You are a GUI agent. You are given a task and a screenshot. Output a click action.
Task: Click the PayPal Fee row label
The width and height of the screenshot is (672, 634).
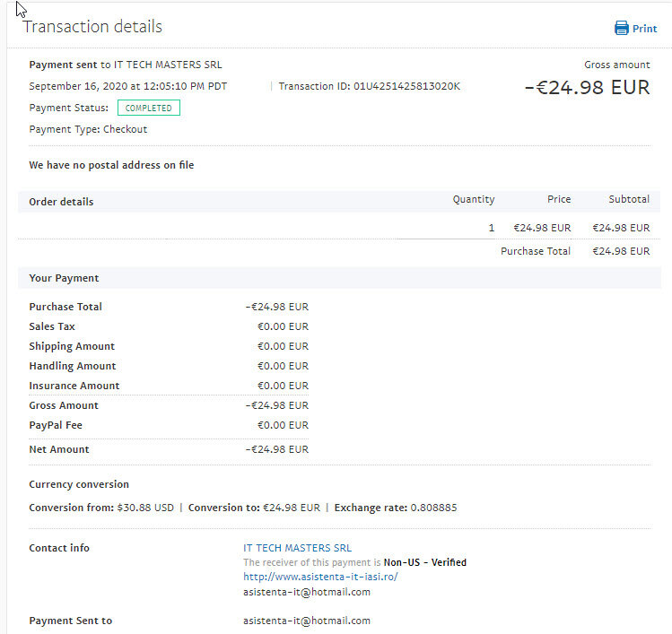tap(56, 425)
